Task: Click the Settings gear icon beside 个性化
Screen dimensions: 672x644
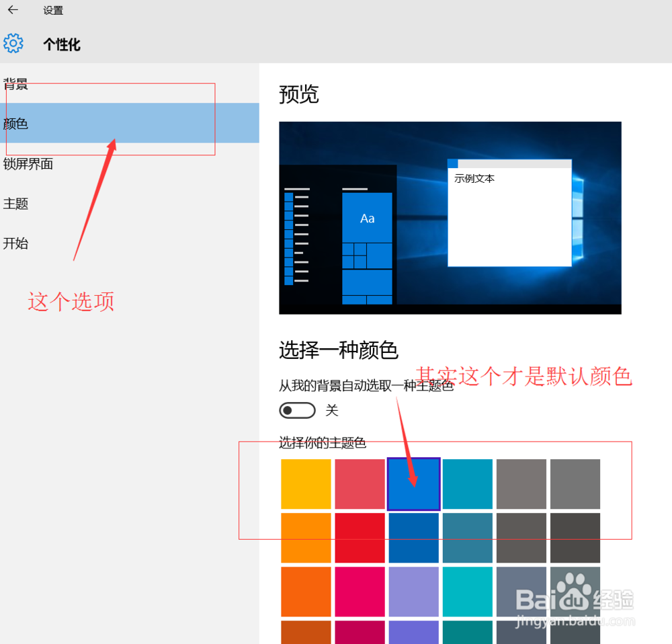Action: [13, 43]
